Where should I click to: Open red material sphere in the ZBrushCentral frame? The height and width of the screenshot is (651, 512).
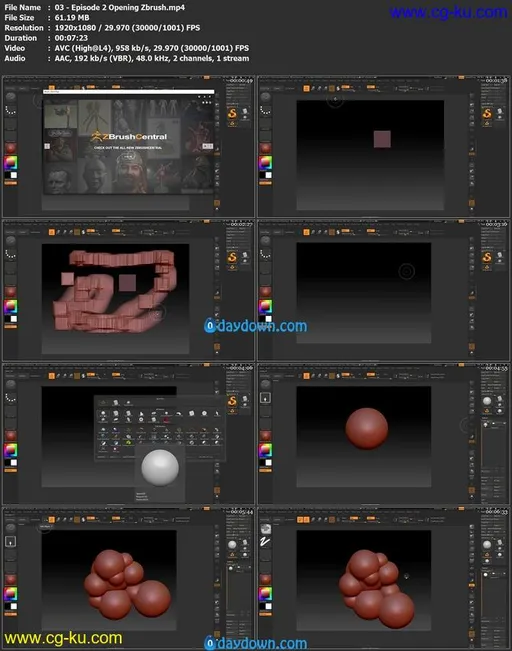coord(10,147)
